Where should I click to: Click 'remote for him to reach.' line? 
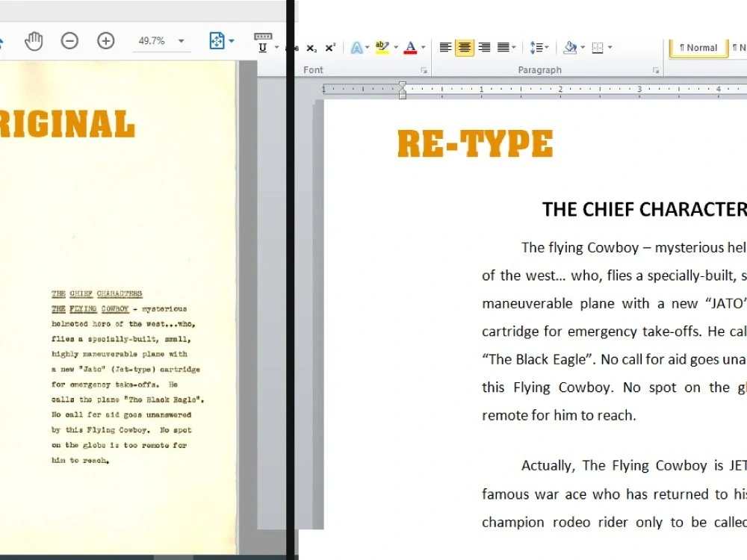click(x=559, y=415)
